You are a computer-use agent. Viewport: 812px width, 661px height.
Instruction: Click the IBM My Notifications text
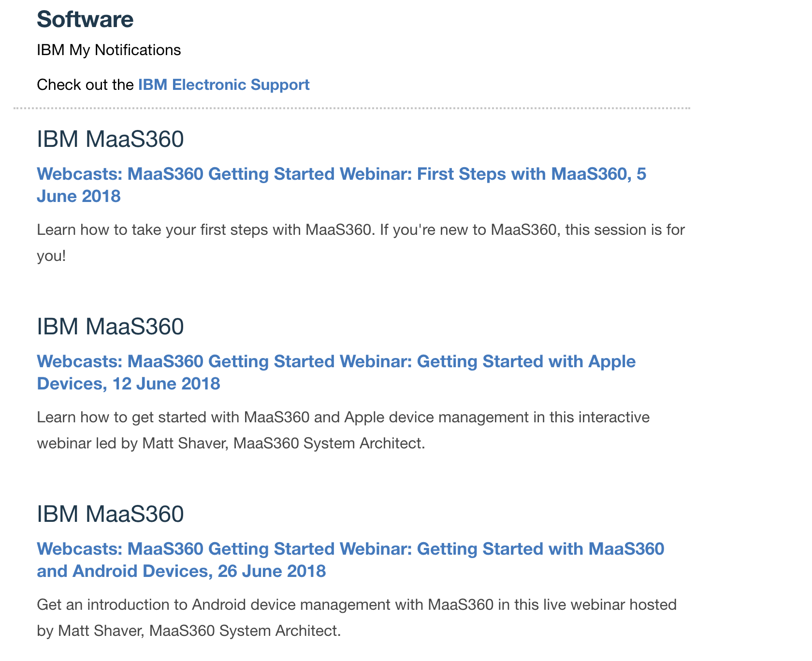[109, 50]
